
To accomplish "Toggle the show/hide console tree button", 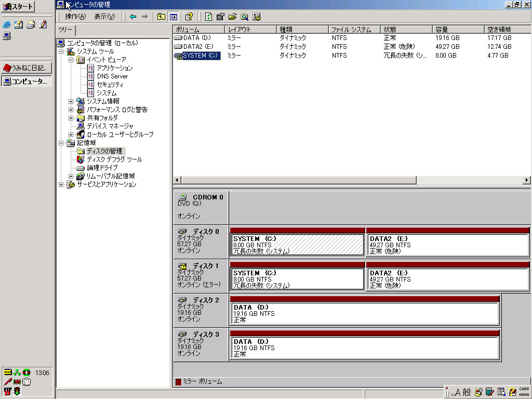I will 174,17.
